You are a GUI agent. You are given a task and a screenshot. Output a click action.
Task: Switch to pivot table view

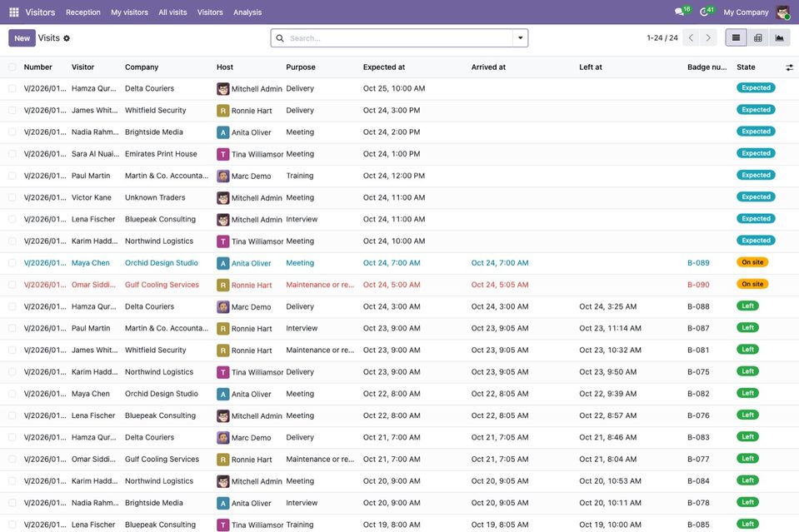click(757, 37)
